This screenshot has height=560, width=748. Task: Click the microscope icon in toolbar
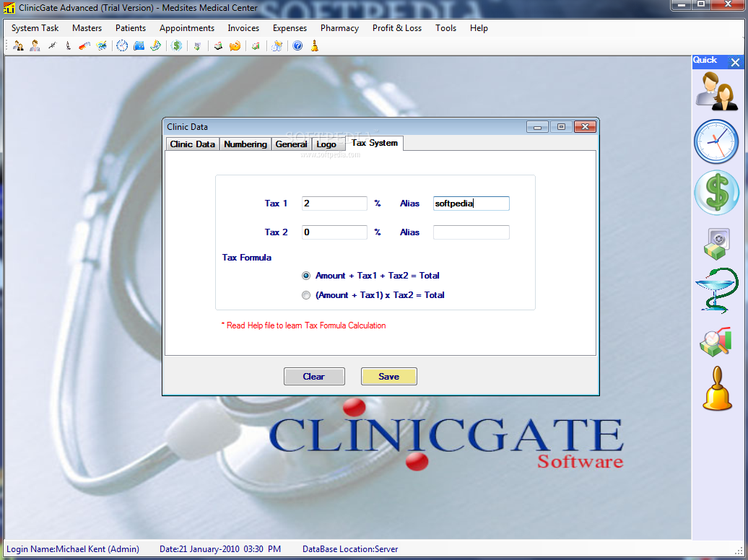click(x=68, y=45)
